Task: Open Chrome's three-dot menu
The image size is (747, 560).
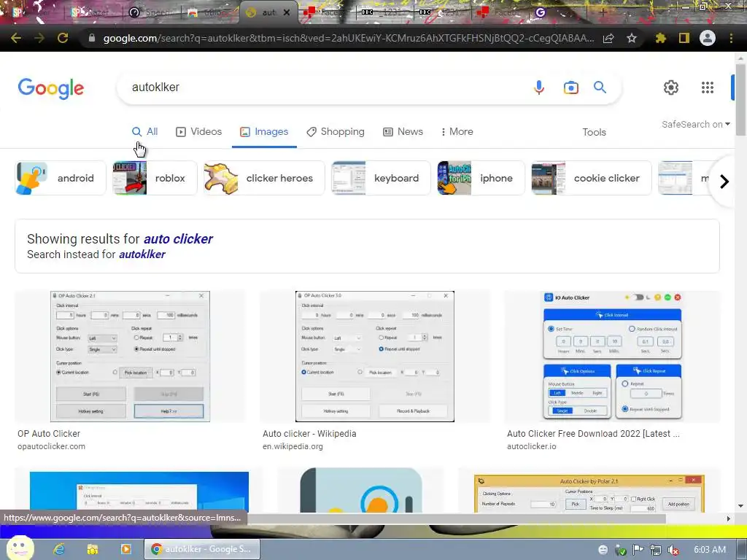Action: pos(731,38)
